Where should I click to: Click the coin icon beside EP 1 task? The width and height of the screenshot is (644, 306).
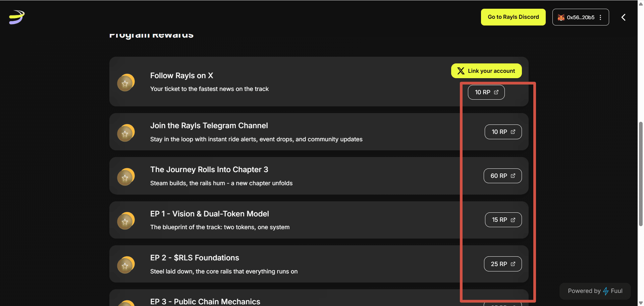[x=126, y=221]
